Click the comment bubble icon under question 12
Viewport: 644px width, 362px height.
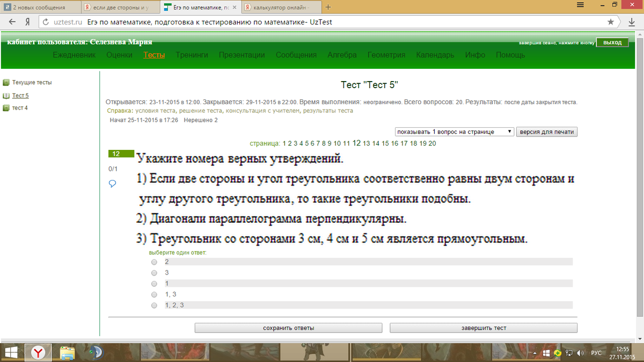tap(113, 184)
